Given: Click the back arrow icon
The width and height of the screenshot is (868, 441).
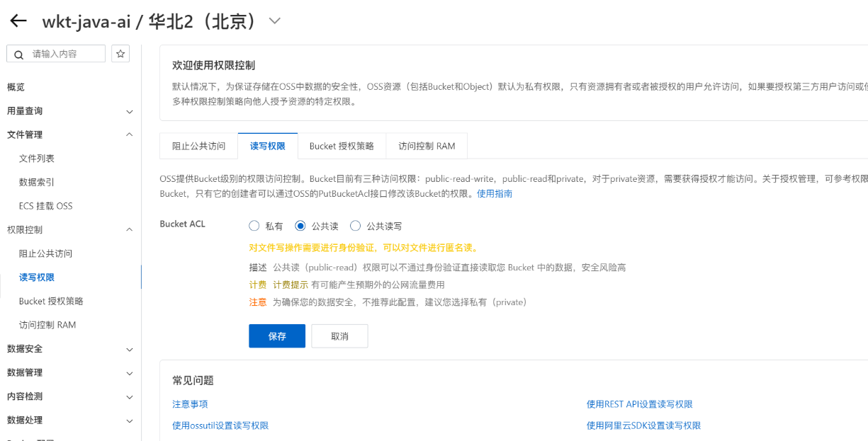Looking at the screenshot, I should tap(18, 21).
